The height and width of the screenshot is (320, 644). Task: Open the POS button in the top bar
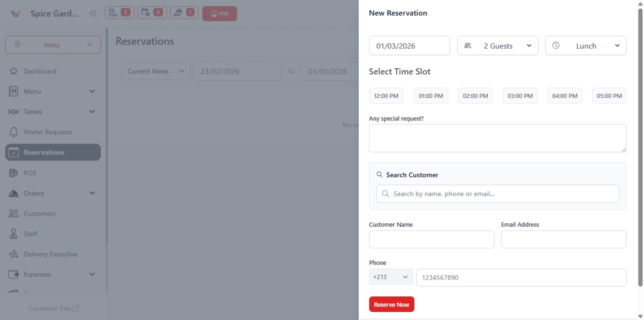(x=219, y=13)
